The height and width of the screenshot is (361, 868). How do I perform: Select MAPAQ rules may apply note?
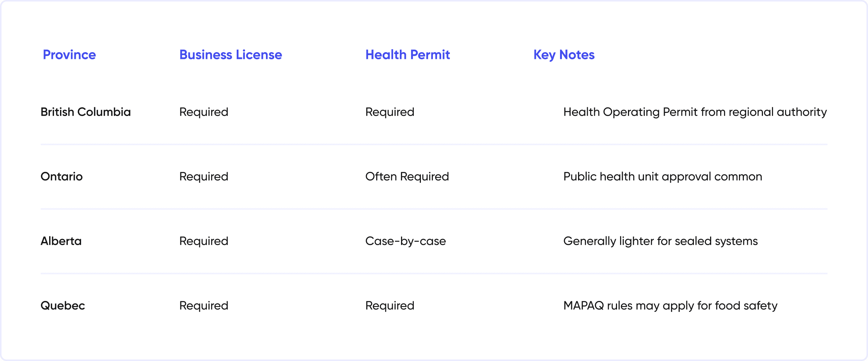tap(670, 306)
